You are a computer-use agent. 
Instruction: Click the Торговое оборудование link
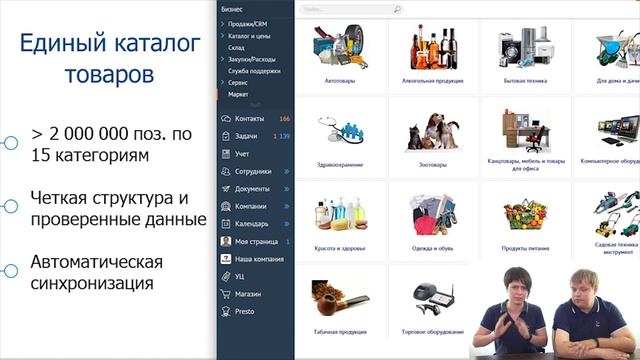tap(433, 332)
